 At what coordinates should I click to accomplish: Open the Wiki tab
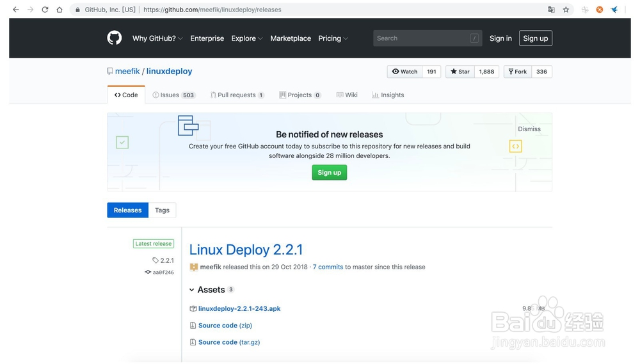347,95
